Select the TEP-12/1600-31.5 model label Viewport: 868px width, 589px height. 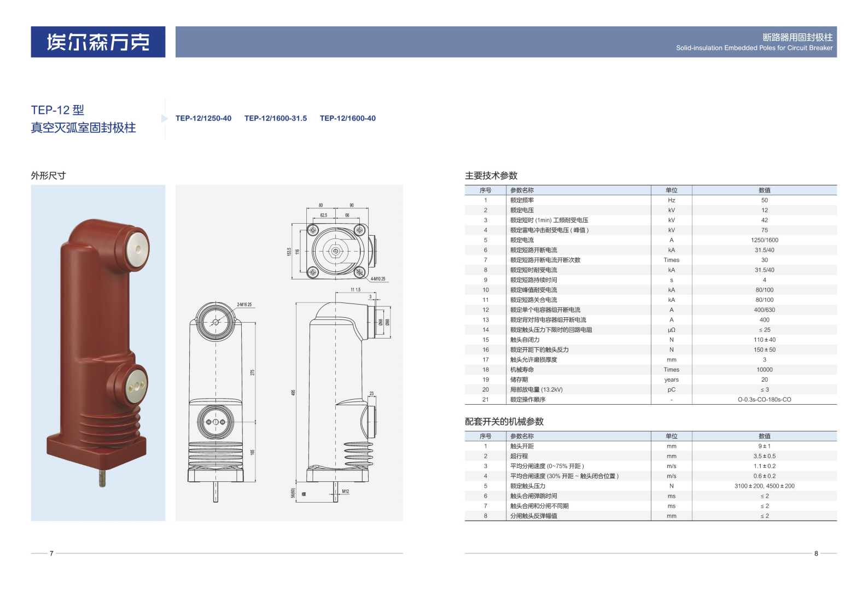pyautogui.click(x=276, y=119)
